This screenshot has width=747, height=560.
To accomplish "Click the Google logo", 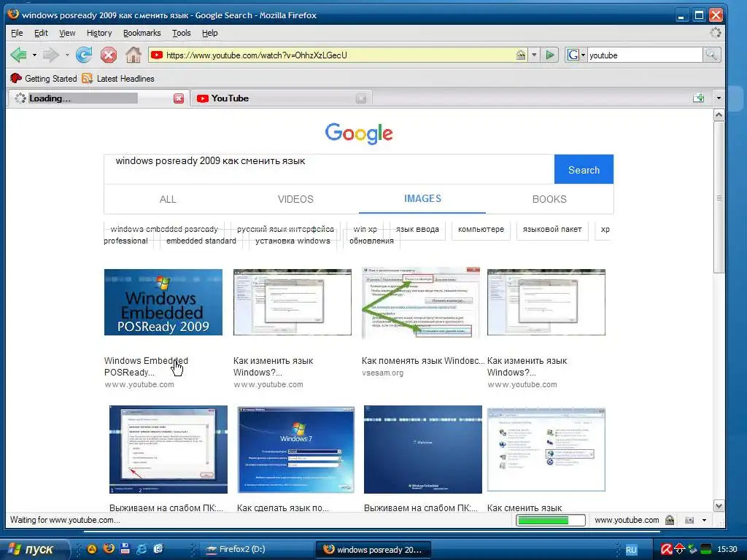I will pos(359,133).
